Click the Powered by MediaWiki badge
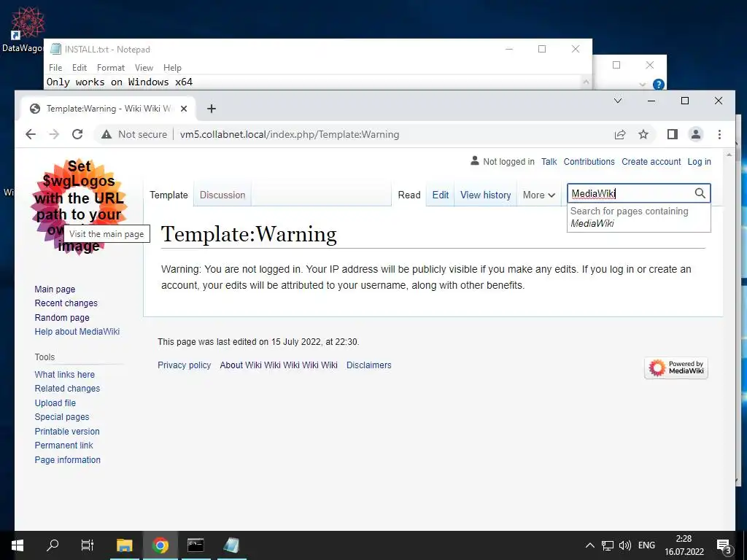 (676, 367)
